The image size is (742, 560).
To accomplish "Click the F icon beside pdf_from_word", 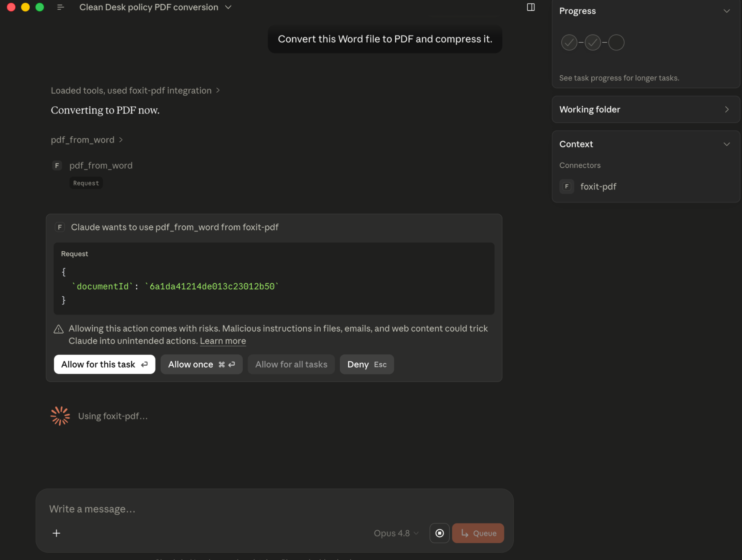I will point(57,165).
